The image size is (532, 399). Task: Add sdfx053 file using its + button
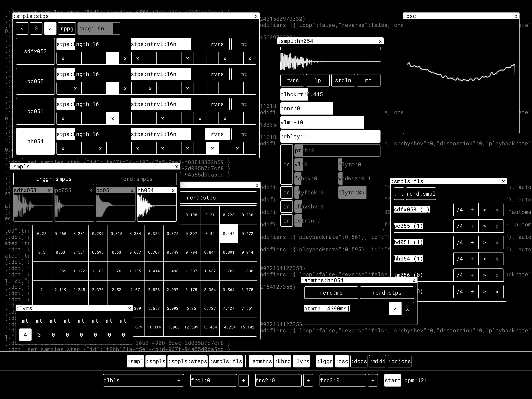[x=472, y=210]
